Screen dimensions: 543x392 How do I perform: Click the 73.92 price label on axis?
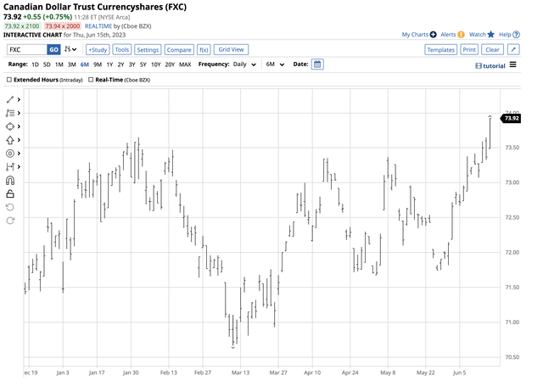pos(511,119)
